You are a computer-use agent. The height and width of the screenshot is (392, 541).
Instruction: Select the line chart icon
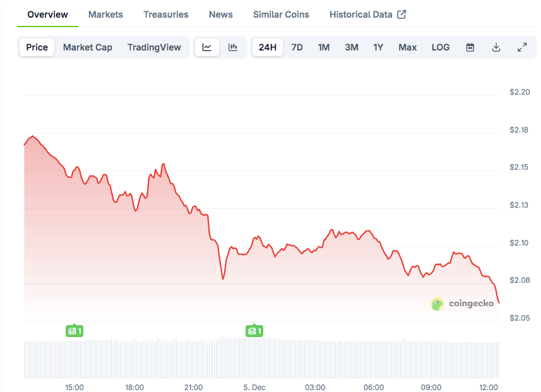point(207,47)
